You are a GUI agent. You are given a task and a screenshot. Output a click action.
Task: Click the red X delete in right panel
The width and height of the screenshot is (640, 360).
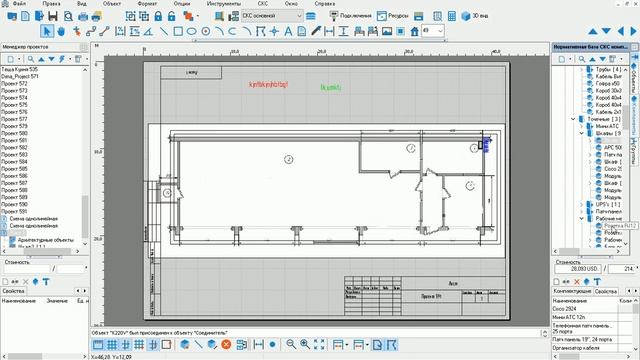click(577, 282)
